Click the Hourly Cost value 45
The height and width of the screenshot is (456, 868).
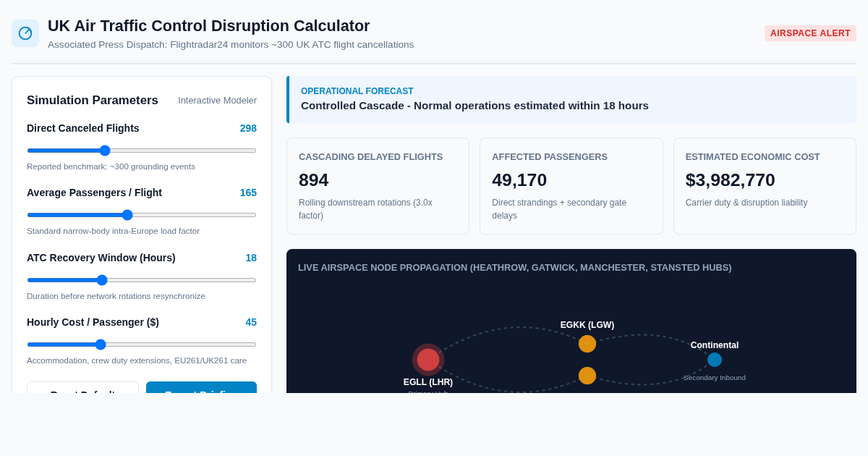tap(251, 322)
